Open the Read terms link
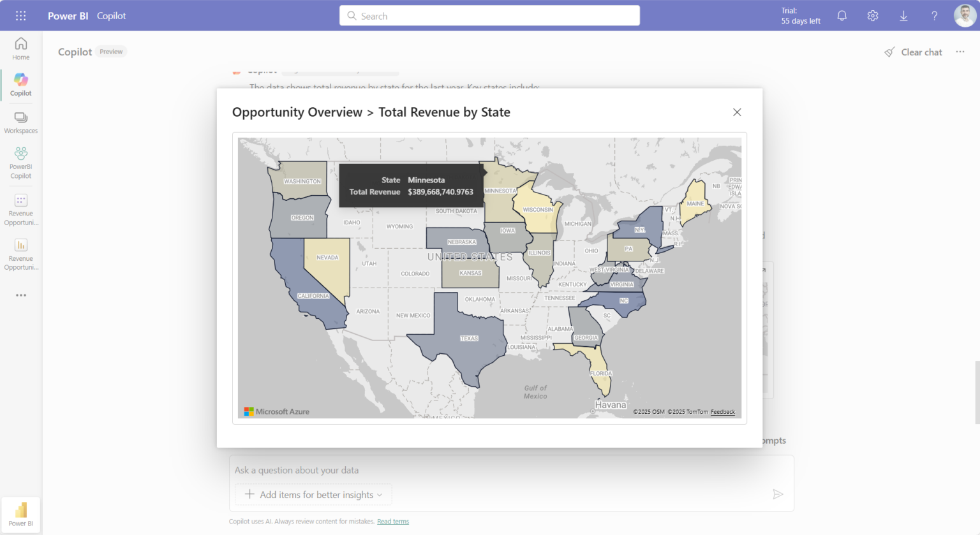Screen dimensions: 980x535 pos(392,522)
